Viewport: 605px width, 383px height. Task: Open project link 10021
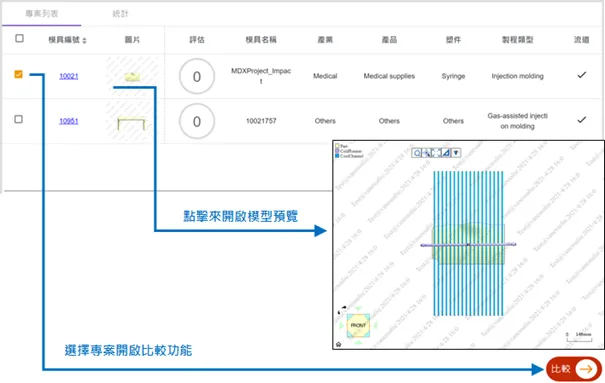[69, 76]
